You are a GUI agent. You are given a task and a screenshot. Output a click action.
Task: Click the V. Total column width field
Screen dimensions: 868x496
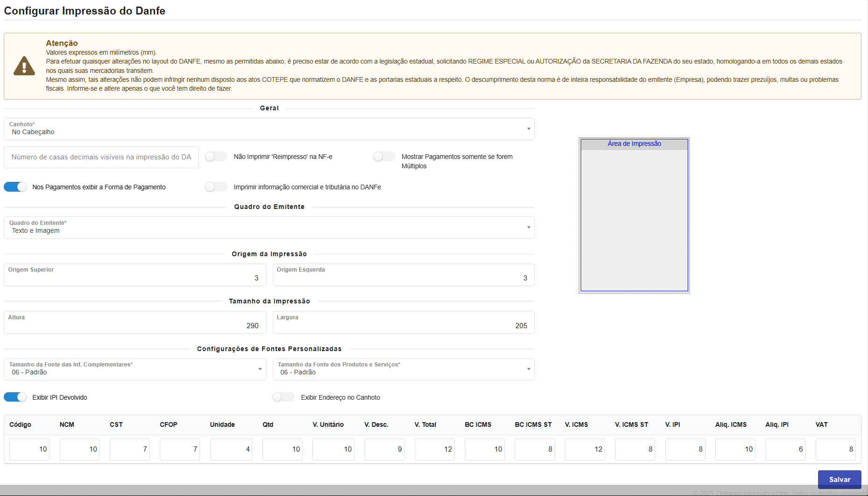pyautogui.click(x=434, y=449)
